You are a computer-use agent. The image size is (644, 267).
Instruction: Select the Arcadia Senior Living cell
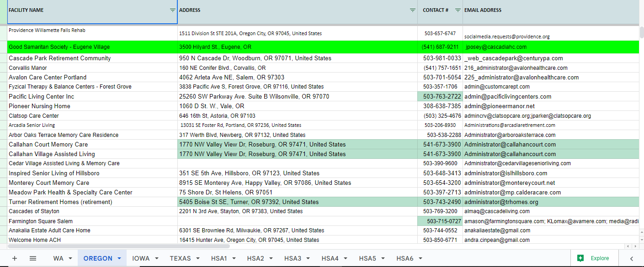tap(92, 125)
